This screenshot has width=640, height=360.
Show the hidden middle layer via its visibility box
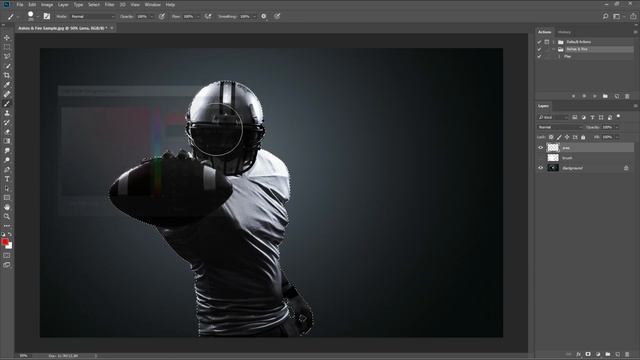click(540, 158)
